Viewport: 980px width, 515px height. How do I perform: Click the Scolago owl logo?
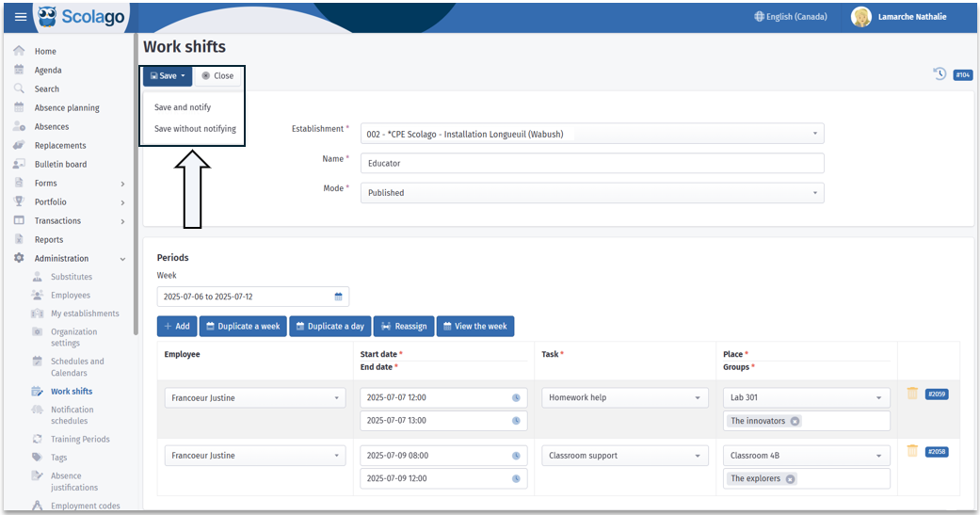coord(47,16)
